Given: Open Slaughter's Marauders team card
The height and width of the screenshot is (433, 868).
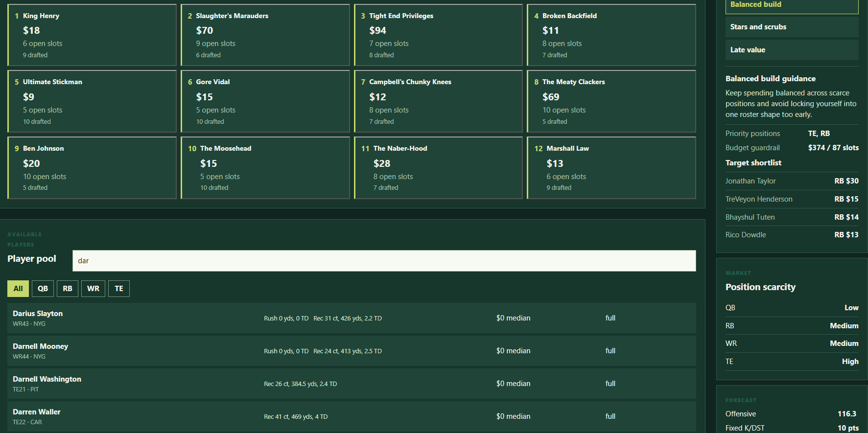Looking at the screenshot, I should [265, 35].
